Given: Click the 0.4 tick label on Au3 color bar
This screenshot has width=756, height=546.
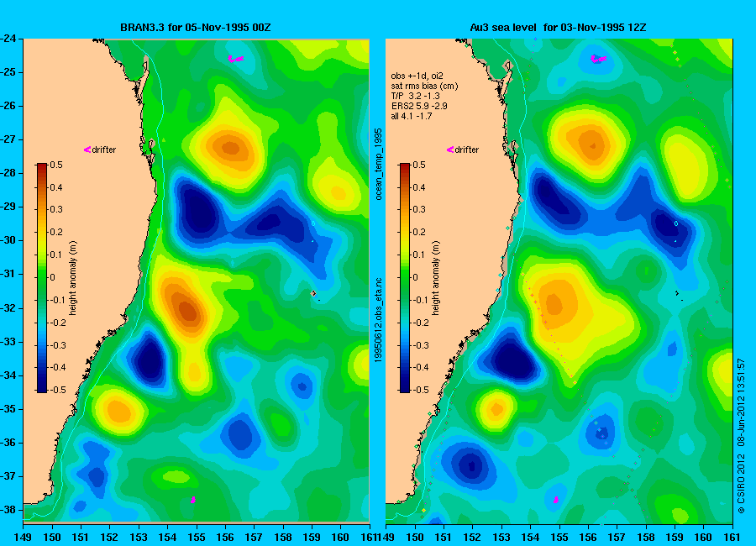Looking at the screenshot, I should [419, 187].
